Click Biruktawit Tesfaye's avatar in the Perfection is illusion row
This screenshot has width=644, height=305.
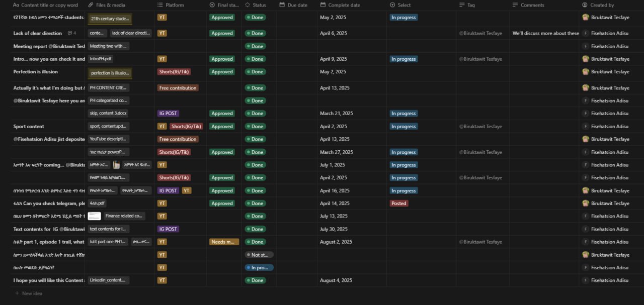tap(586, 72)
